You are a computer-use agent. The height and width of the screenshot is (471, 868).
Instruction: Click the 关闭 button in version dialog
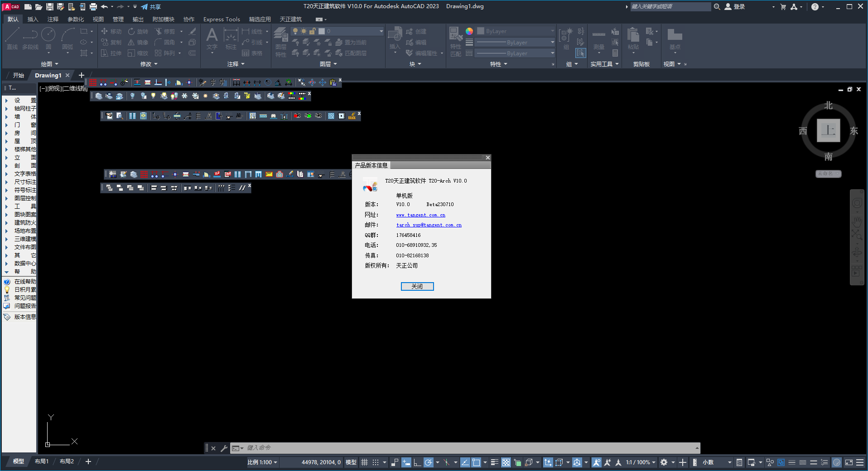pos(417,286)
